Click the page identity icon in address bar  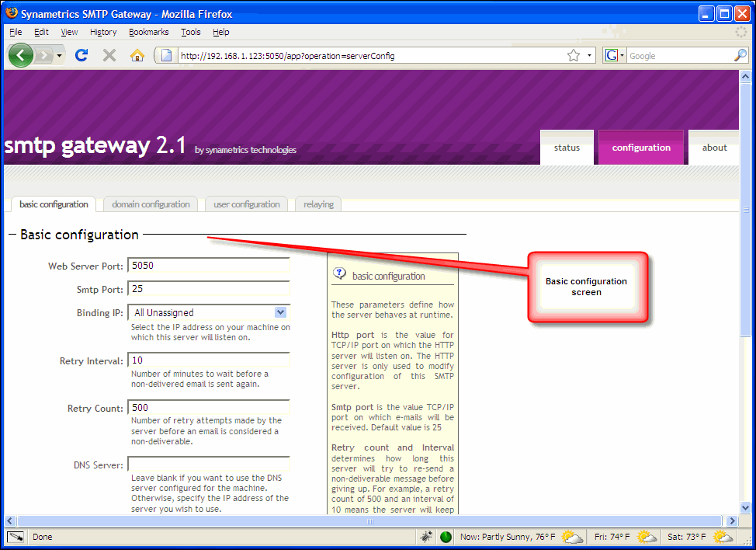[x=166, y=55]
